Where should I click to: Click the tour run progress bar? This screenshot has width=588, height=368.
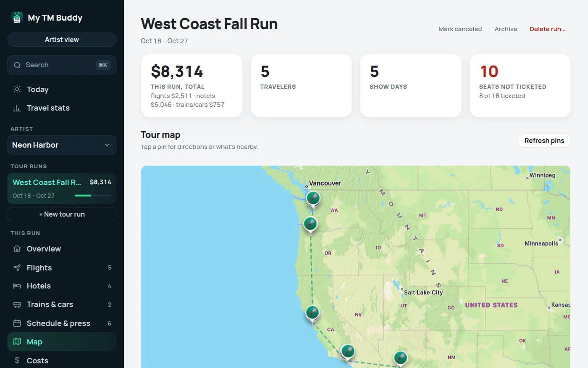click(x=93, y=196)
